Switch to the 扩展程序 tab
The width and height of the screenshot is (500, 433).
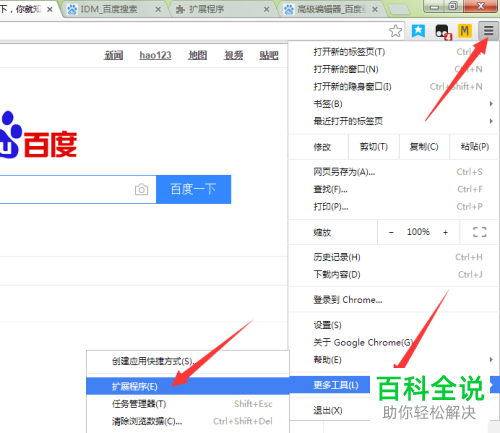(222, 9)
